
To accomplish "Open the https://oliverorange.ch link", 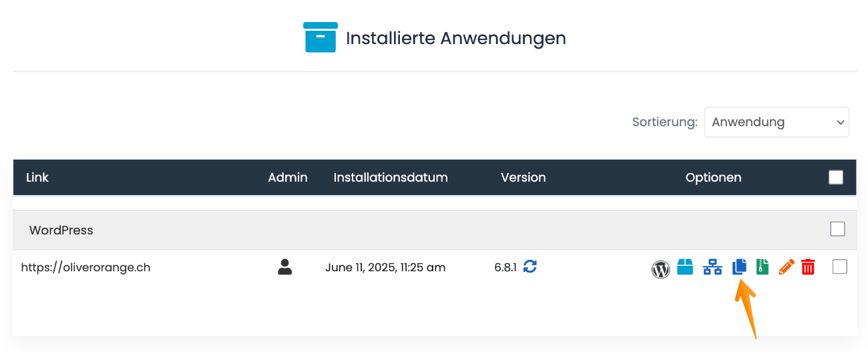I will pyautogui.click(x=85, y=267).
